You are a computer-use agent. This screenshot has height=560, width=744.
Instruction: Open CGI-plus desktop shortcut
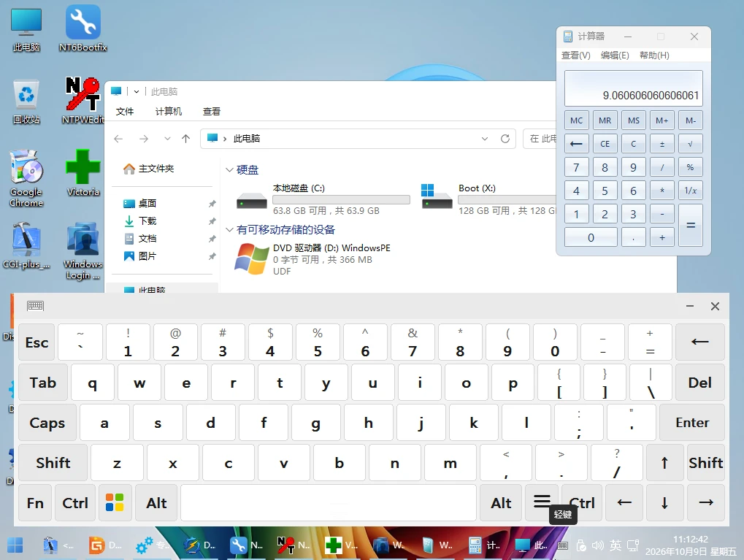(26, 245)
